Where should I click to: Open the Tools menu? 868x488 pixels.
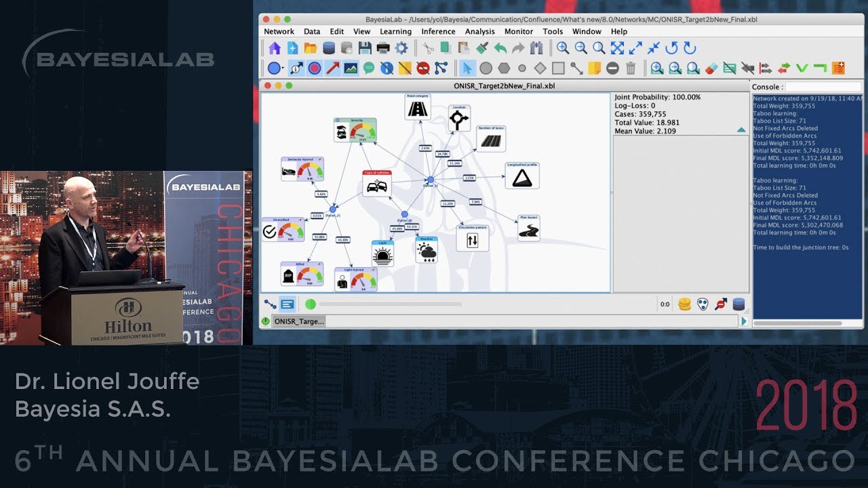click(553, 31)
